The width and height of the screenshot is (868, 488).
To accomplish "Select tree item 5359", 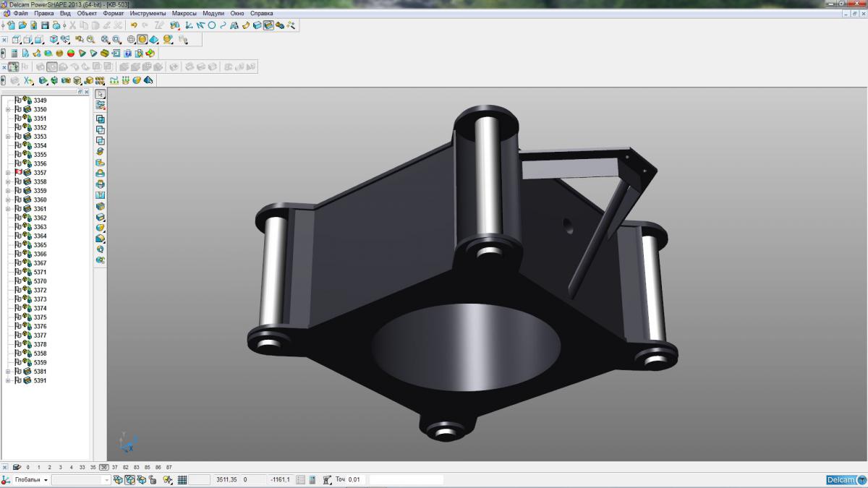I will pos(40,362).
